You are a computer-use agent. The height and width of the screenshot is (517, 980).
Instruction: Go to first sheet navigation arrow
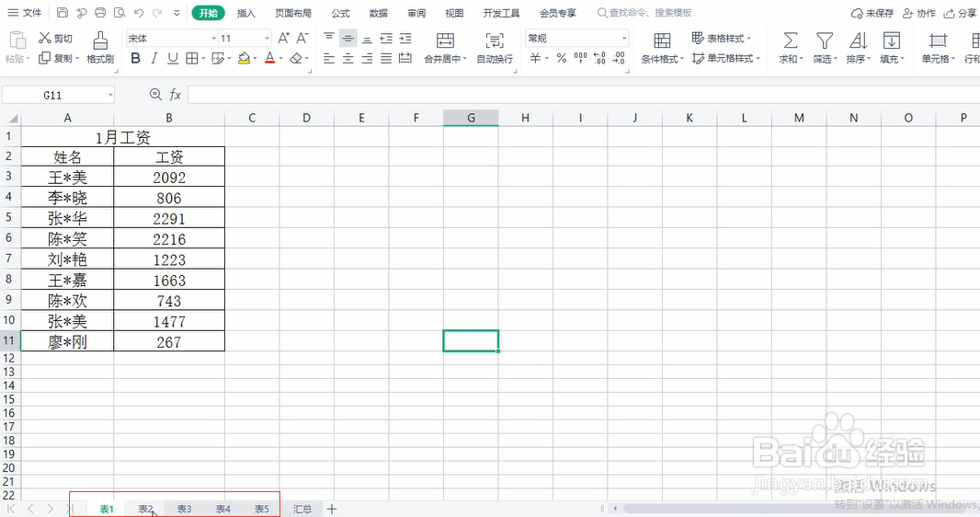11,509
